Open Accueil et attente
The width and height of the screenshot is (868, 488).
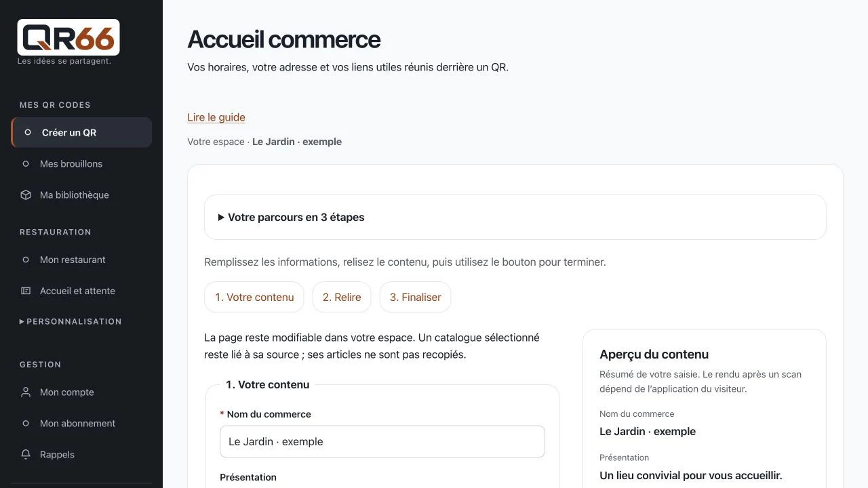pos(81,291)
